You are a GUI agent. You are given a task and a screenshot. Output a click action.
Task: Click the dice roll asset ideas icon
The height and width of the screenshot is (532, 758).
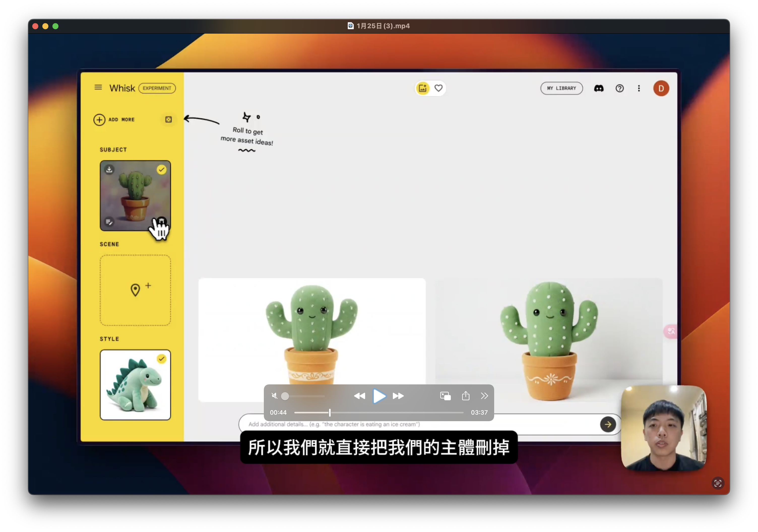168,119
